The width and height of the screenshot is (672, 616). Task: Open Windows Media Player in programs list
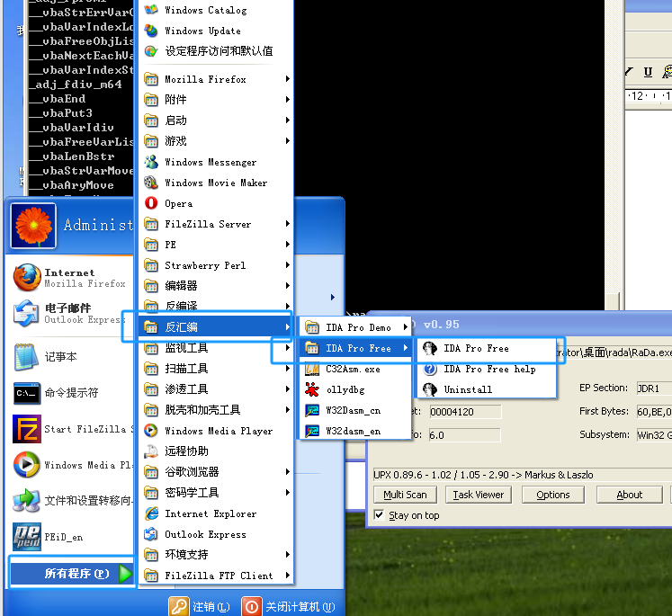click(216, 431)
